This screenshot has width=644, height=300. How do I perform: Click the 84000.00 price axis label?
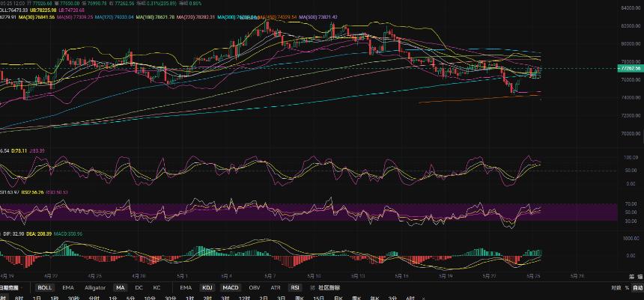(x=631, y=7)
